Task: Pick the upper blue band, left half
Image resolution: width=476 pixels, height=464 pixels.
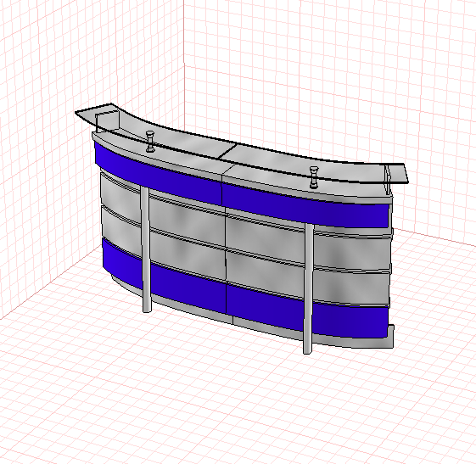Action: tap(158, 173)
